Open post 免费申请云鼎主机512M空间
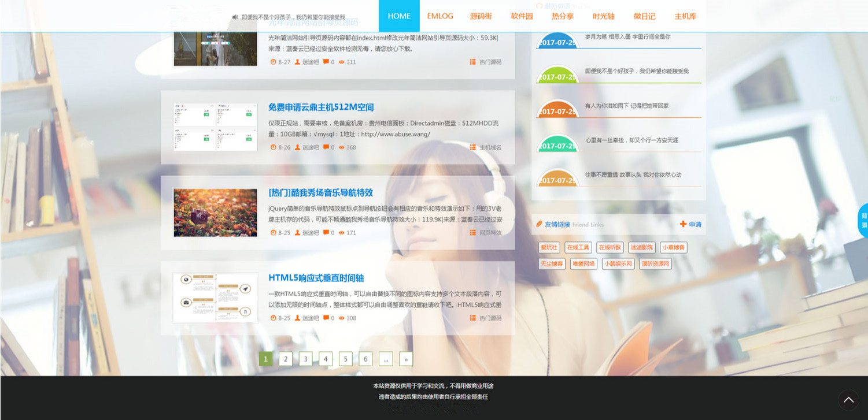 point(321,107)
